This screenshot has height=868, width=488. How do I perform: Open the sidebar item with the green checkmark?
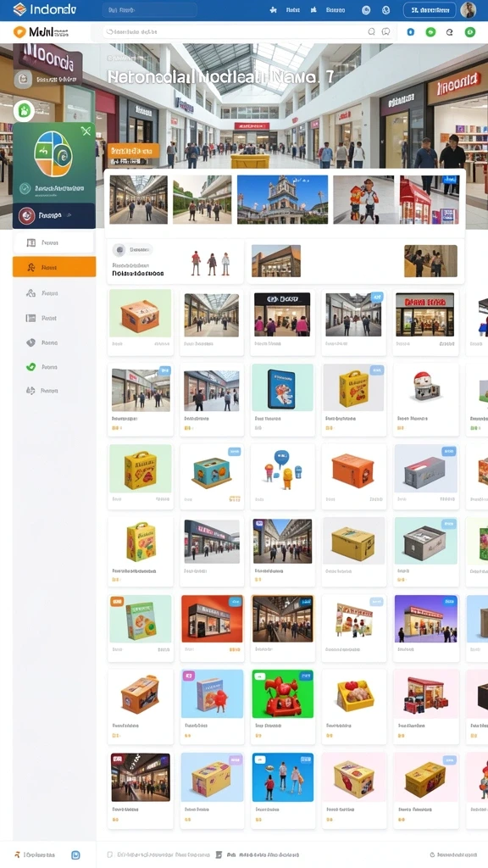click(54, 366)
